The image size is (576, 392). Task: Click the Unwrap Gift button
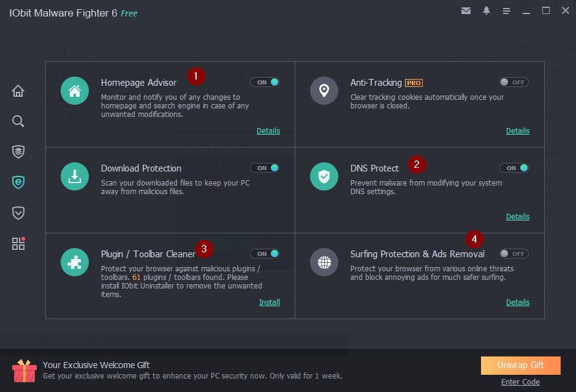(520, 365)
